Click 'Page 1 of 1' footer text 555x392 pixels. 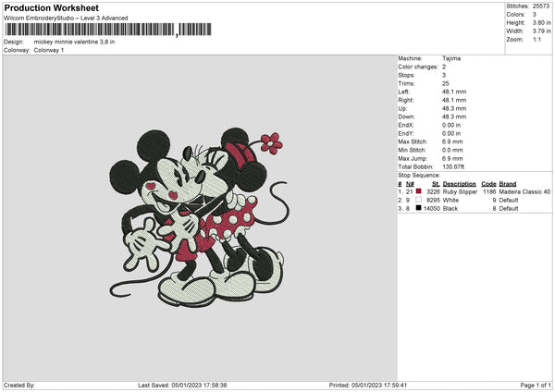pos(536,386)
